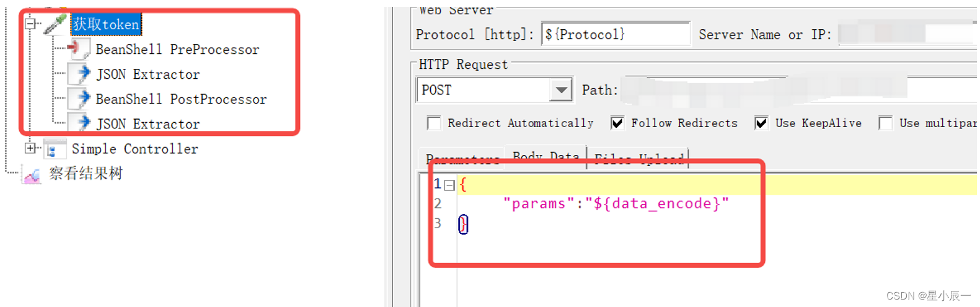
Task: Click the opening brace on line 1
Action: tap(463, 184)
